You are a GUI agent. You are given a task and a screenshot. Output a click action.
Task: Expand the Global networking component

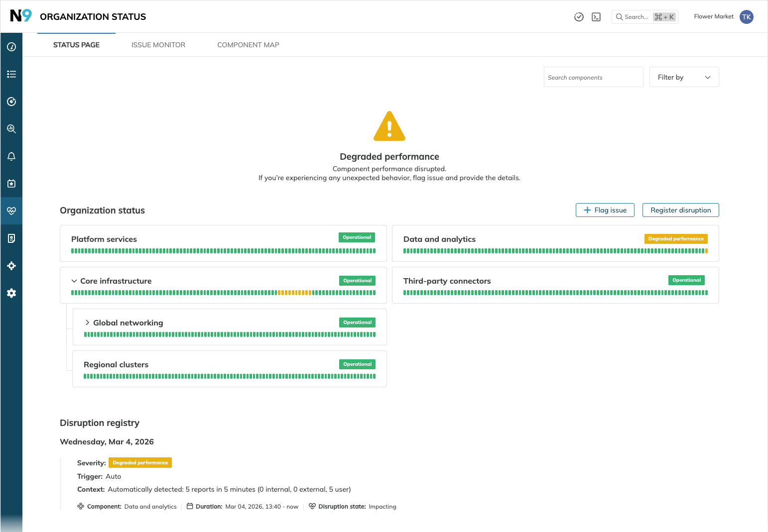[x=87, y=323]
